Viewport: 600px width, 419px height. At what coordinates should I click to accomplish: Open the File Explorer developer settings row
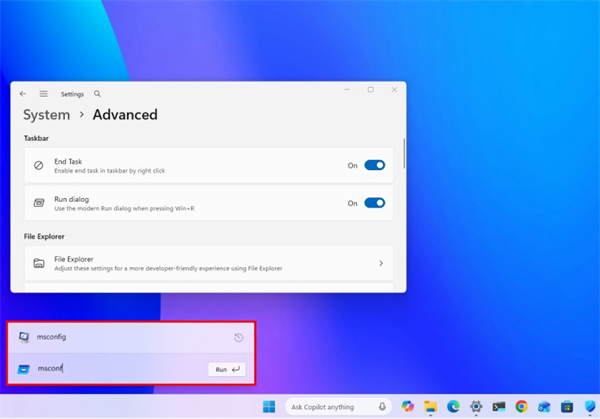click(209, 263)
